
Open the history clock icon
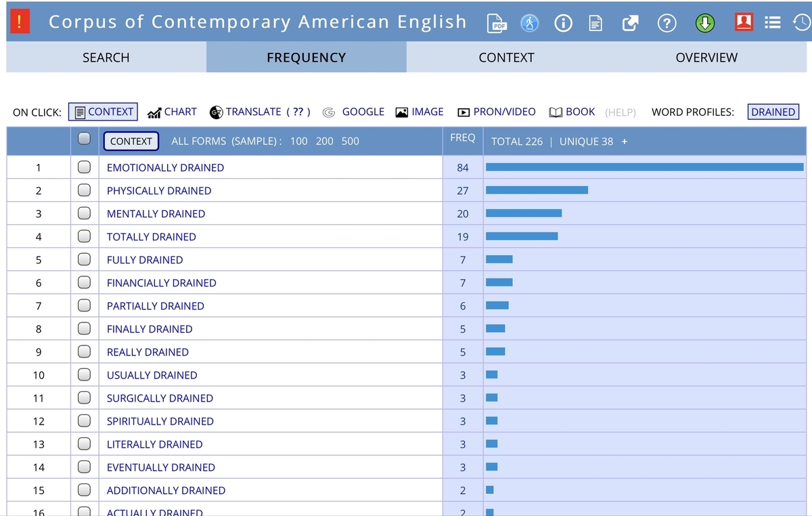click(x=801, y=23)
